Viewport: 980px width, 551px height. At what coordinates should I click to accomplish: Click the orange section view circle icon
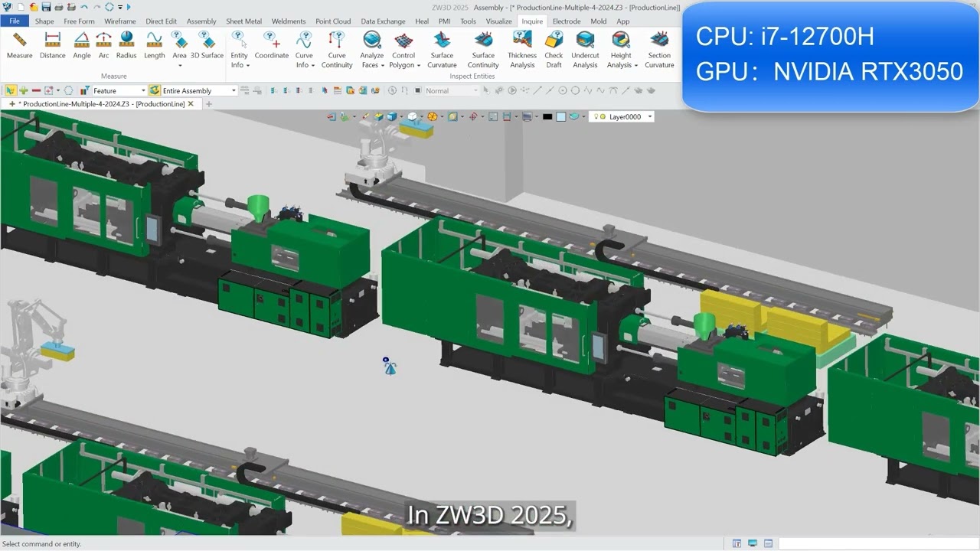point(432,117)
